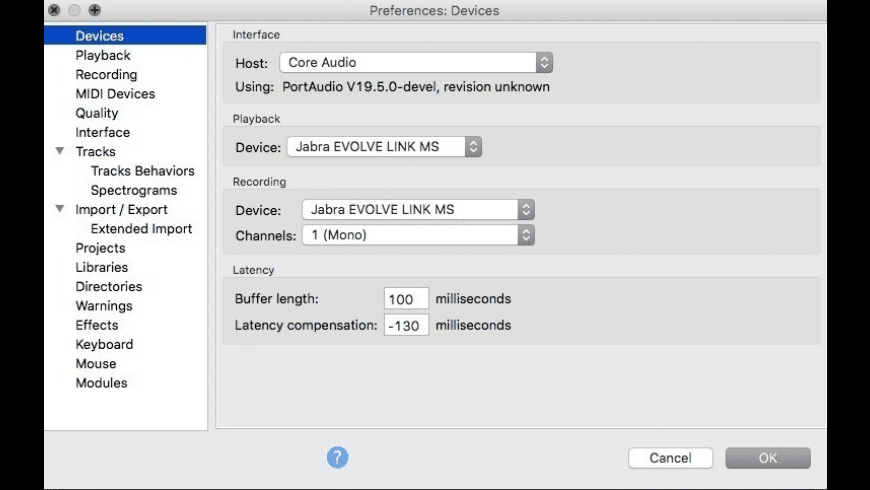870x490 pixels.
Task: Click the Buffer length input field
Action: (406, 299)
